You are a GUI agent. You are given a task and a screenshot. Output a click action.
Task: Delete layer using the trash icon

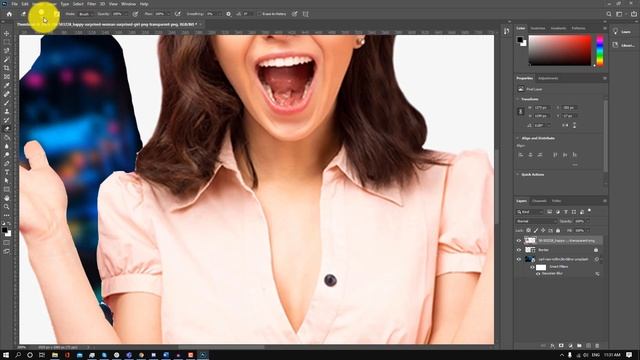(597, 345)
